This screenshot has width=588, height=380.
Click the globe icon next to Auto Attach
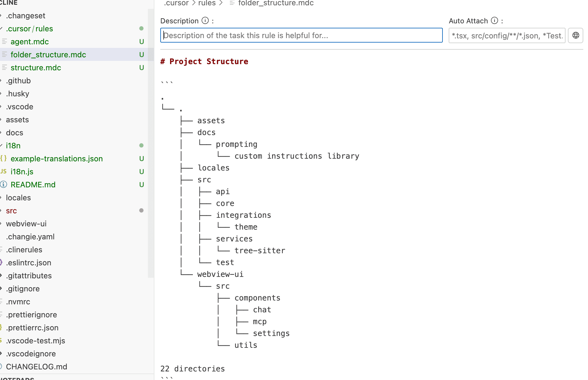[576, 35]
